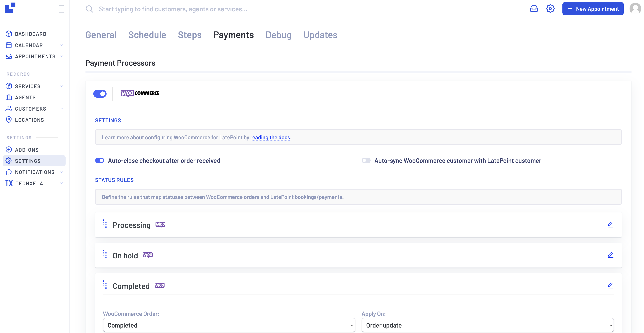Viewport: 644px width, 333px height.
Task: Expand the Customers submenu chevron
Action: tap(61, 109)
